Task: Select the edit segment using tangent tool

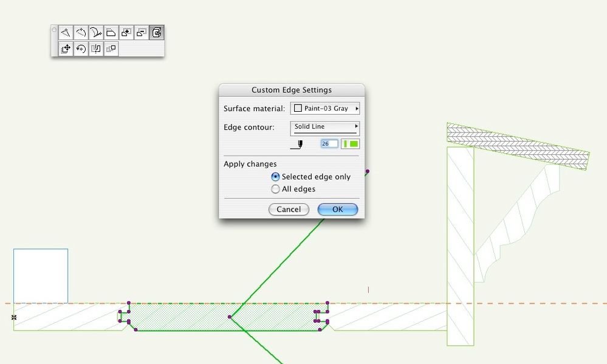Action: (x=95, y=33)
